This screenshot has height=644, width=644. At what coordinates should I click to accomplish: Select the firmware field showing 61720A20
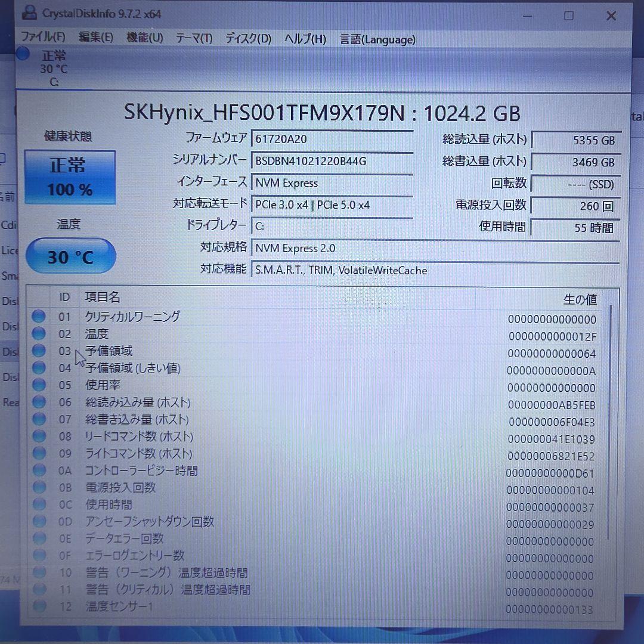332,138
